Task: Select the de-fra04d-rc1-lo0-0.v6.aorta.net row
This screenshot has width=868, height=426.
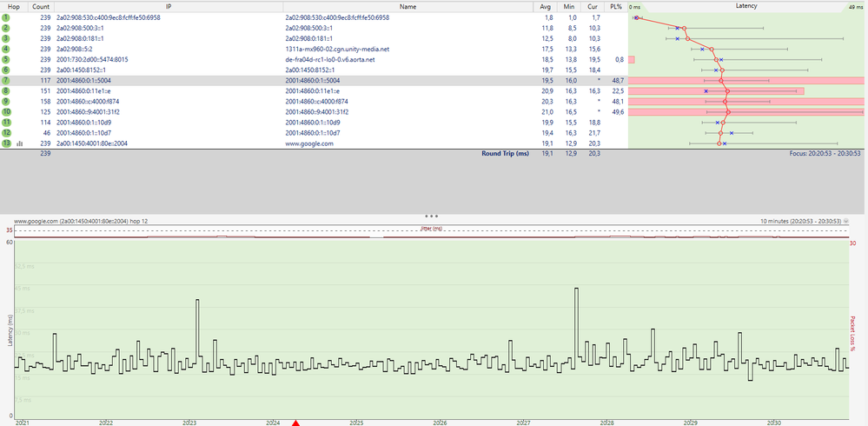Action: point(328,59)
